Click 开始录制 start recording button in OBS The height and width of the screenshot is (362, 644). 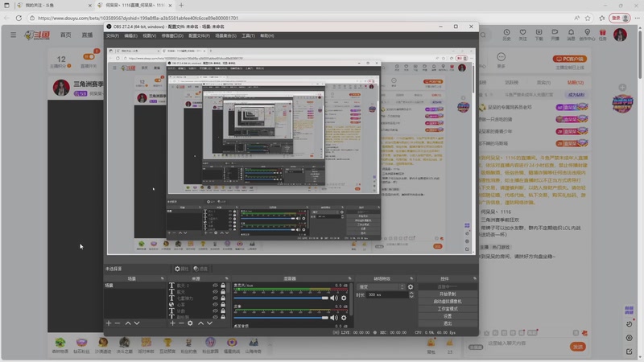click(448, 294)
